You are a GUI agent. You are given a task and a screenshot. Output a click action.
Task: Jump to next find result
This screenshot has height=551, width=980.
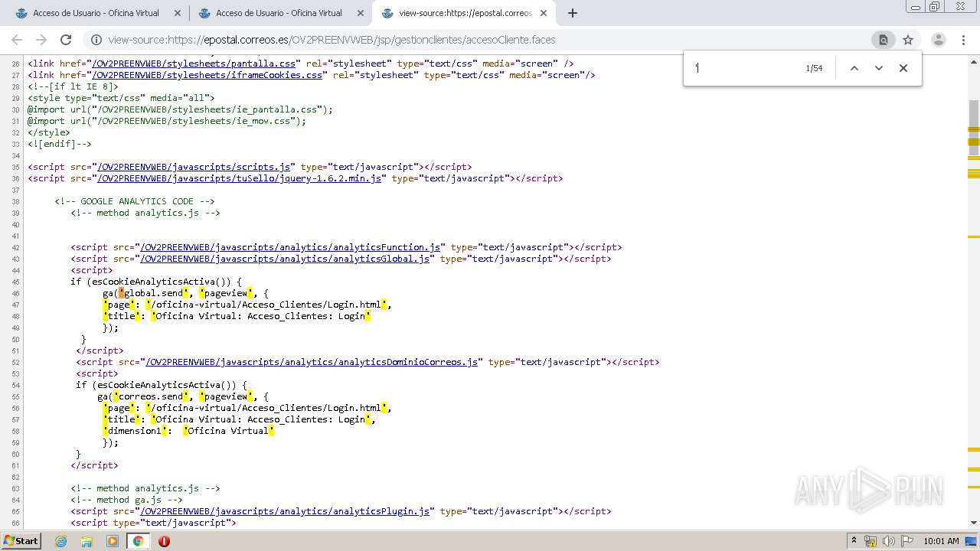pos(879,68)
